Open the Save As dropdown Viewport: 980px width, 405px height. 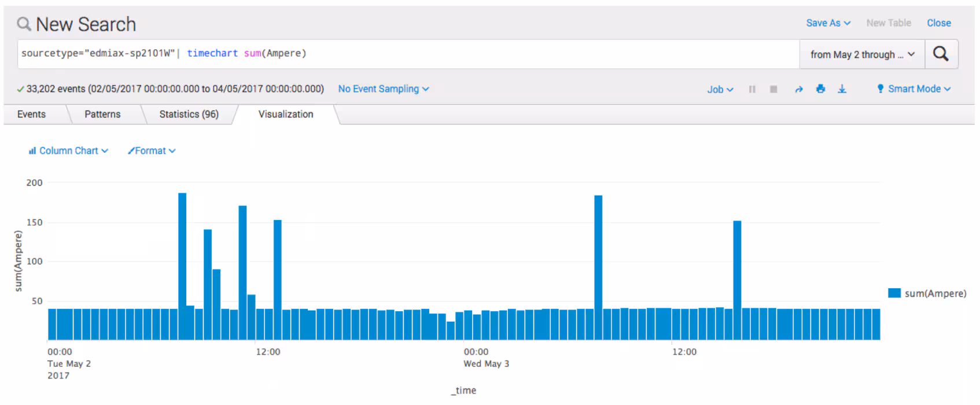(x=828, y=23)
